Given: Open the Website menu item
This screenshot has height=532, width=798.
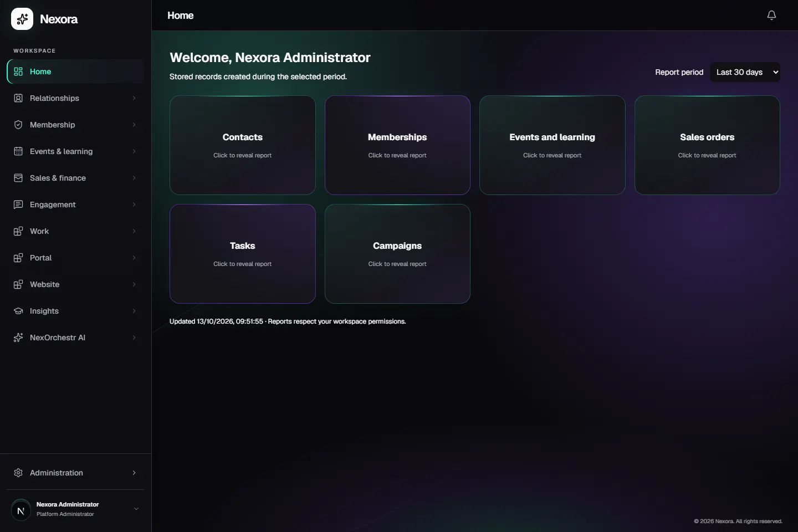Looking at the screenshot, I should click(x=75, y=284).
